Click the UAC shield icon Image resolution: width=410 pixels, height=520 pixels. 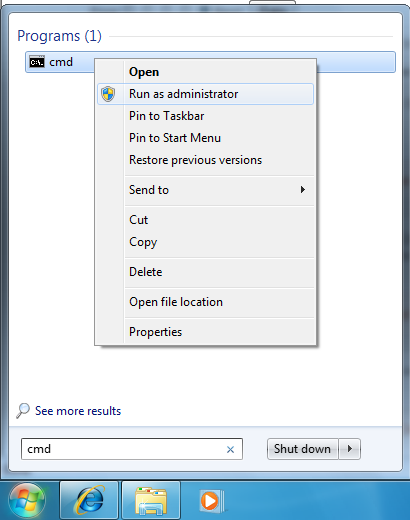[x=108, y=94]
